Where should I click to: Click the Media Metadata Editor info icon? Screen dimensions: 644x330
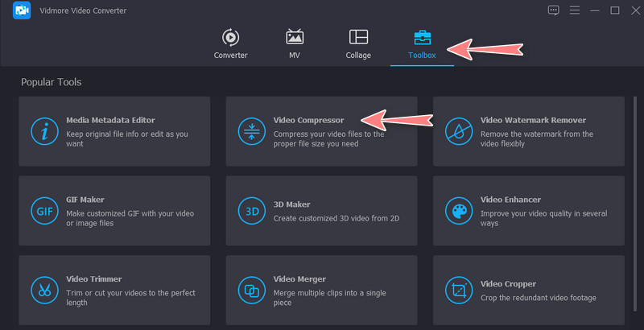[43, 131]
